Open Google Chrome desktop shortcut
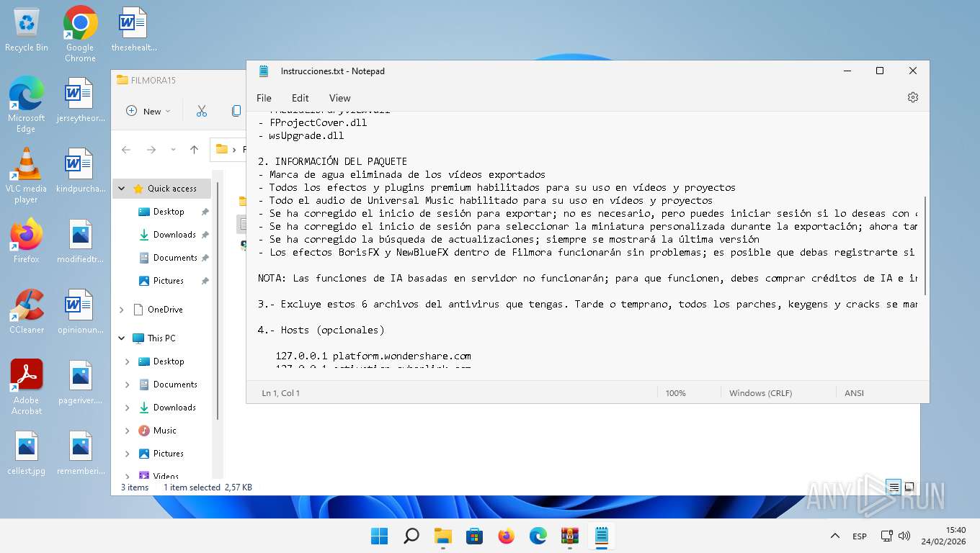 pyautogui.click(x=80, y=35)
